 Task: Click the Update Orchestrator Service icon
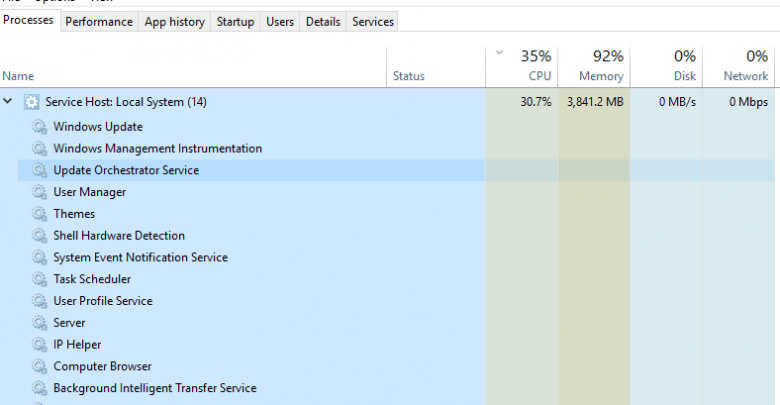(x=40, y=170)
